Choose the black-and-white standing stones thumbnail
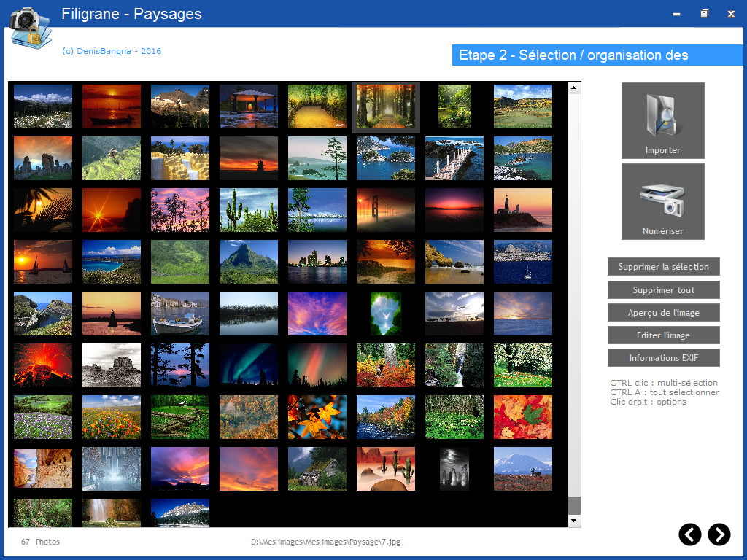Screen dimensions: 747x560 coord(454,469)
